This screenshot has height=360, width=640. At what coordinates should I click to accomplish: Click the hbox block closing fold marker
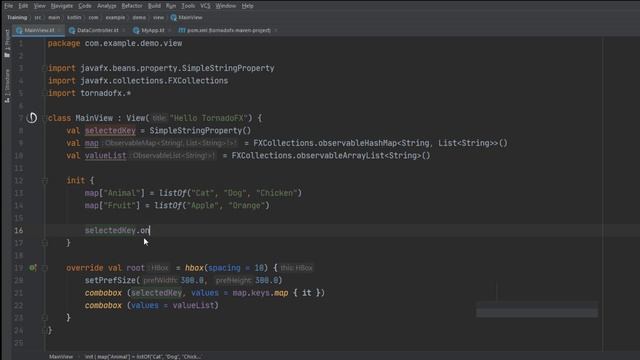pyautogui.click(x=44, y=318)
